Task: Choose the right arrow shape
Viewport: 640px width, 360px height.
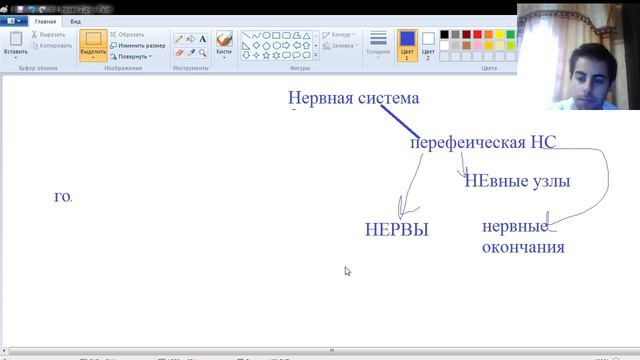Action: point(286,45)
